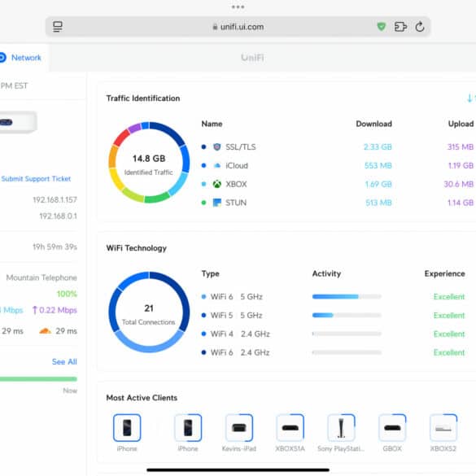Image resolution: width=476 pixels, height=476 pixels.
Task: Click the SSL/TLS shield icon
Action: pyautogui.click(x=216, y=147)
